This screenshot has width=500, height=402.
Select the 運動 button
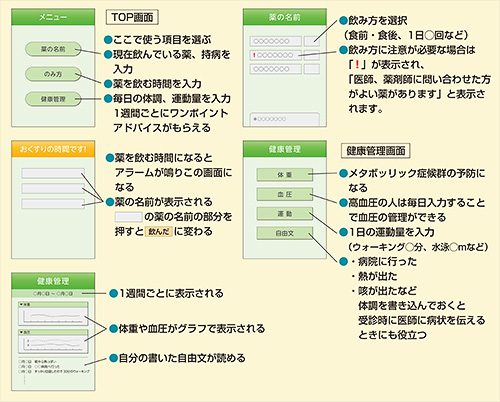285,214
